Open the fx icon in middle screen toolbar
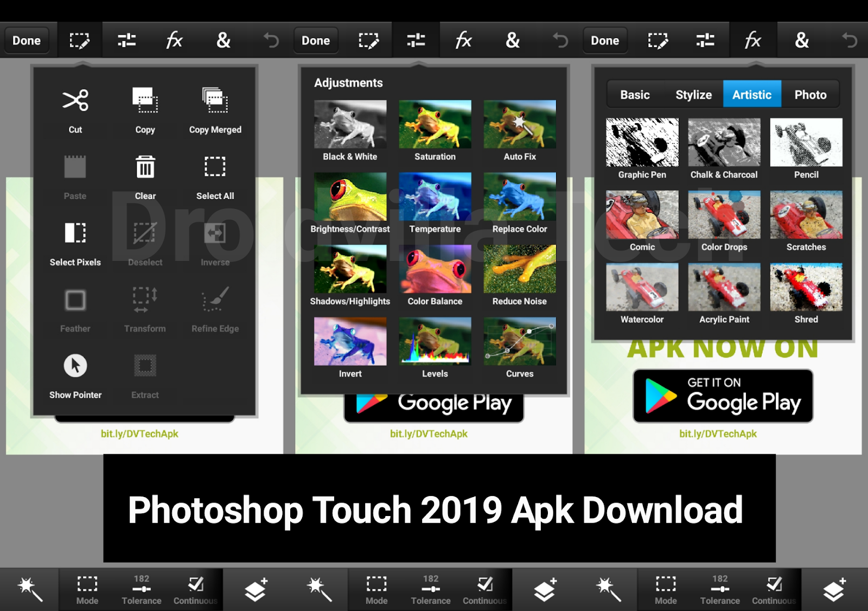 (464, 40)
